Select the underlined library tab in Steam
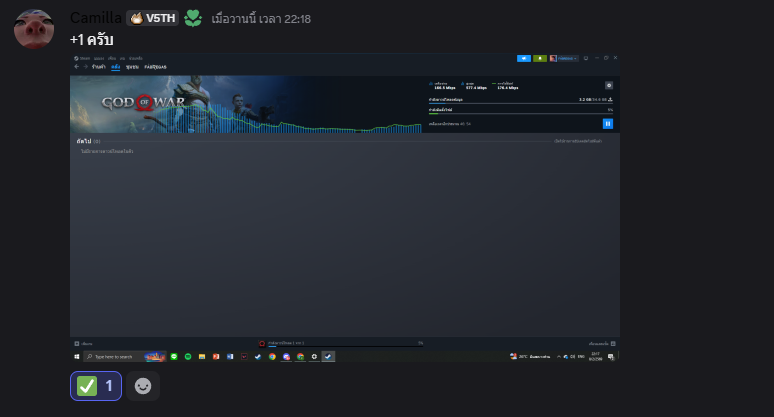 tap(116, 67)
